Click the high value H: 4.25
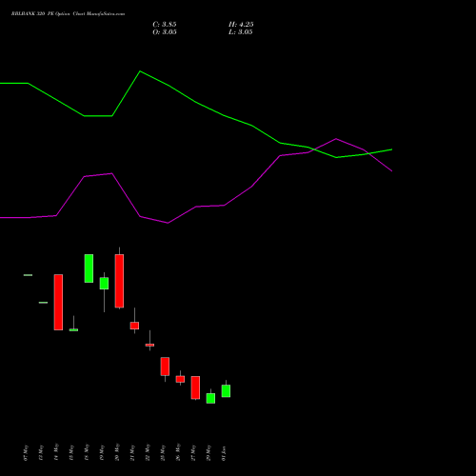 (x=241, y=25)
